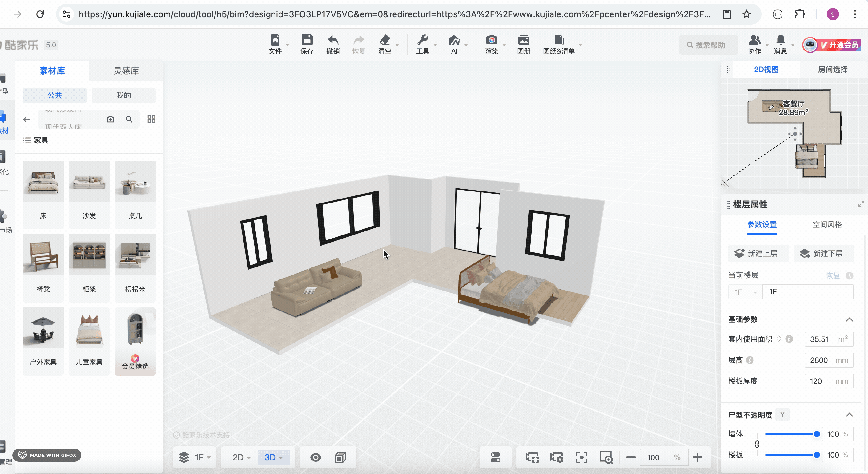
Task: Switch to the 参数设置 tab
Action: (x=762, y=225)
